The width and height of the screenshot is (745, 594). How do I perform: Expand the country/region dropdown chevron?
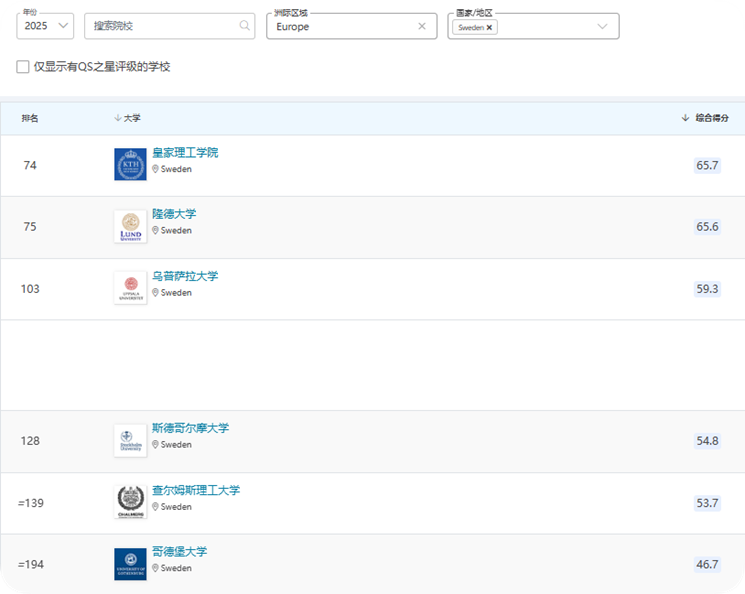602,26
